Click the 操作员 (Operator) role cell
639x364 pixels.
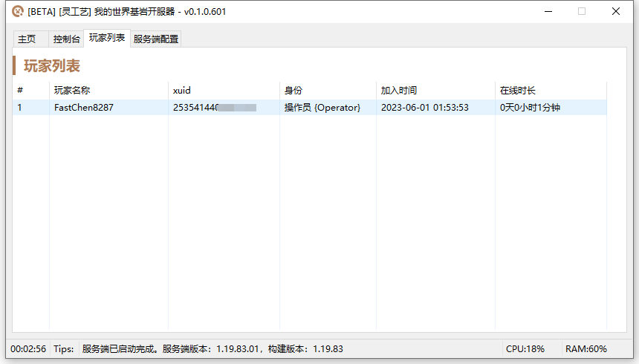[x=322, y=108]
